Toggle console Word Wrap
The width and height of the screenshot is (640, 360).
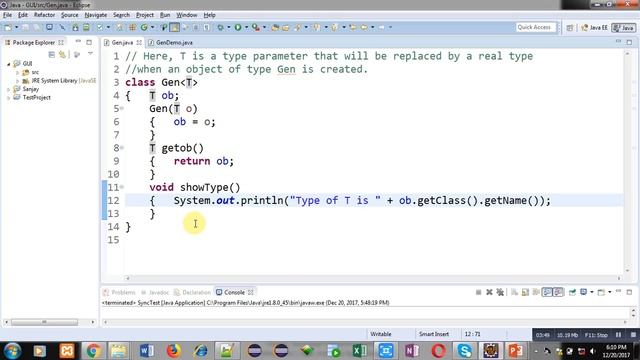point(536,292)
